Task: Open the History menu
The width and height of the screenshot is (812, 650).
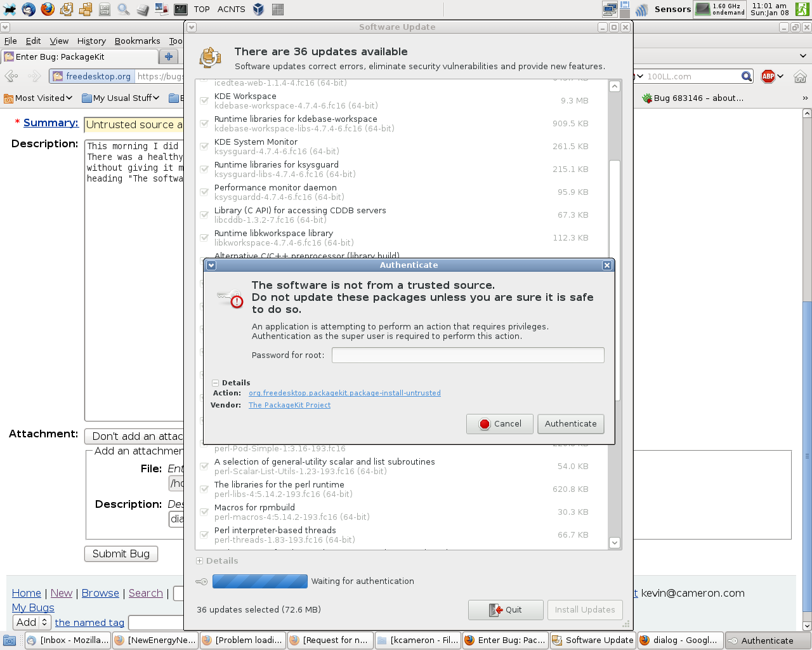Action: tap(91, 41)
